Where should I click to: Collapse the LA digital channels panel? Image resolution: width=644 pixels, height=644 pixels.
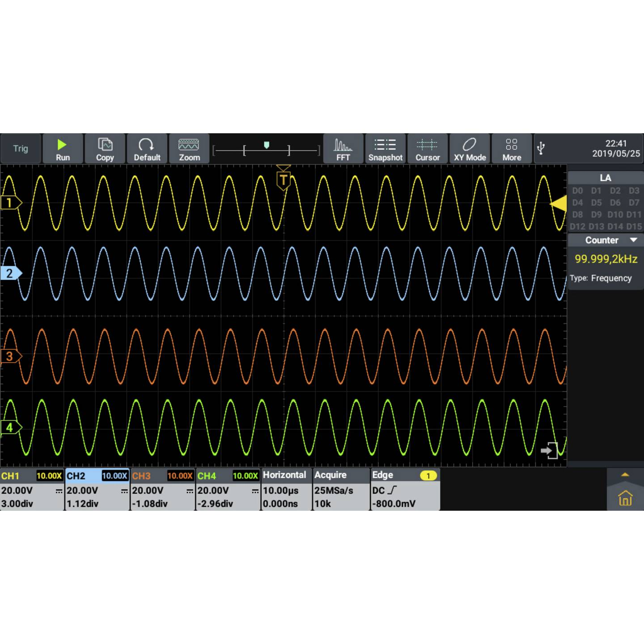click(x=605, y=178)
